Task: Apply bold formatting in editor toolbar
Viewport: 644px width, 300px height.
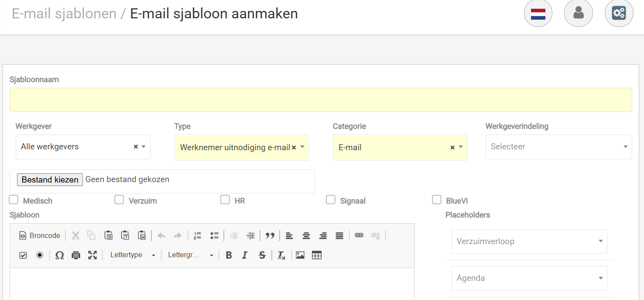Action: [229, 255]
